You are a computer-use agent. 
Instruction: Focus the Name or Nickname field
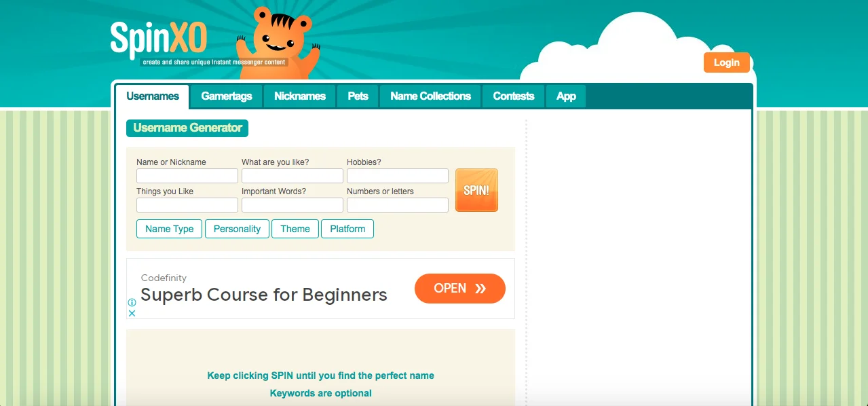click(187, 176)
